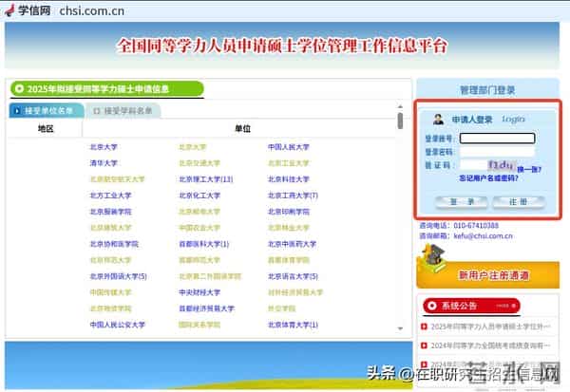Click 换一张? to refresh captcha
This screenshot has height=392, width=570.
pos(529,169)
